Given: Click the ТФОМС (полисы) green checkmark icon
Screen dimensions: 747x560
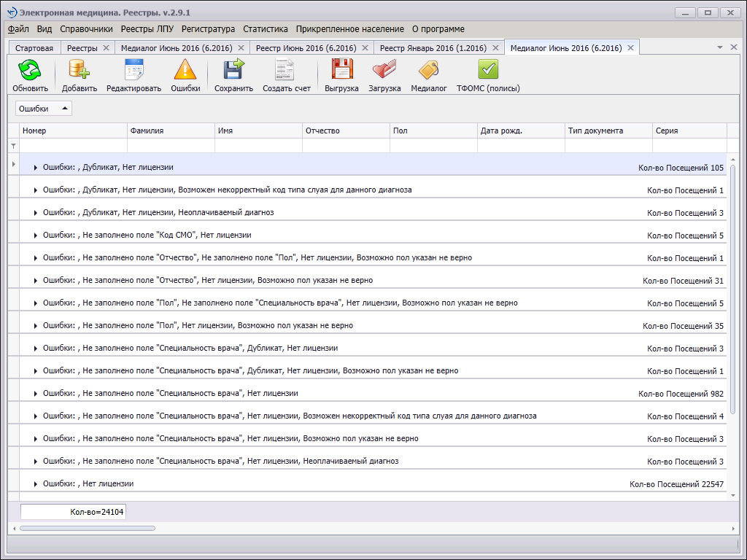Looking at the screenshot, I should [x=488, y=69].
